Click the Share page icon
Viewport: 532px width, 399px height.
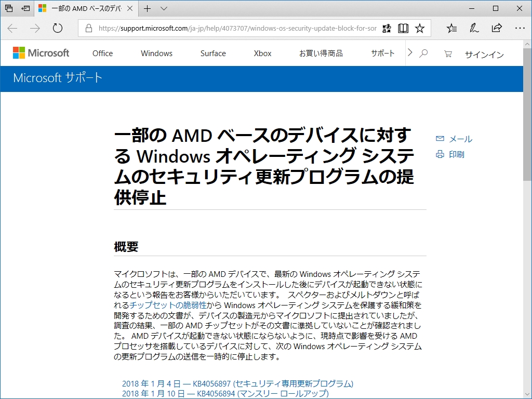click(x=497, y=29)
